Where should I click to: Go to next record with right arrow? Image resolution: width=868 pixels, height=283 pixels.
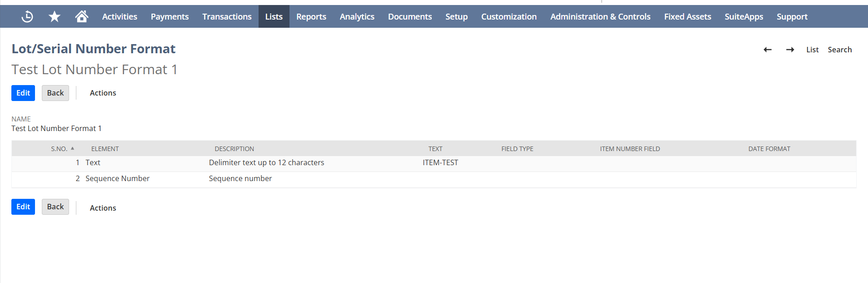[x=790, y=50]
